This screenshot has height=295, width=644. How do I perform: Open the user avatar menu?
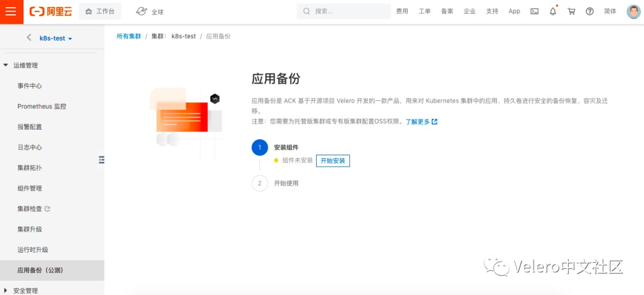[x=633, y=11]
